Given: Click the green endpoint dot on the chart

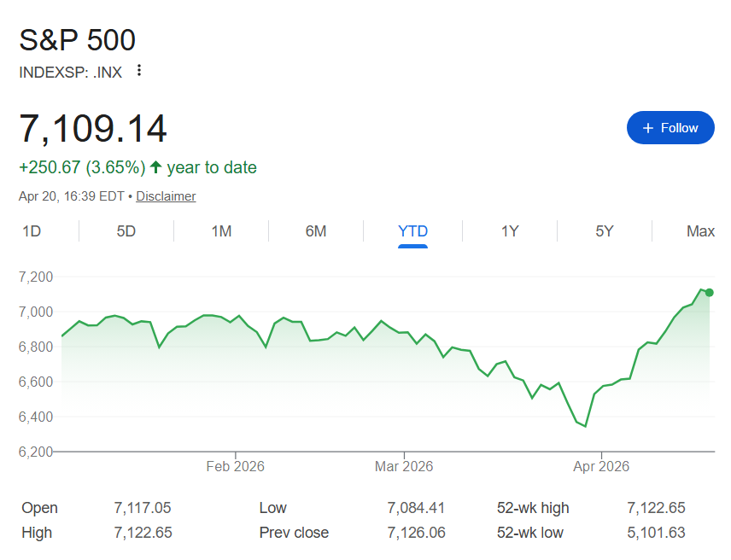Looking at the screenshot, I should 711,293.
